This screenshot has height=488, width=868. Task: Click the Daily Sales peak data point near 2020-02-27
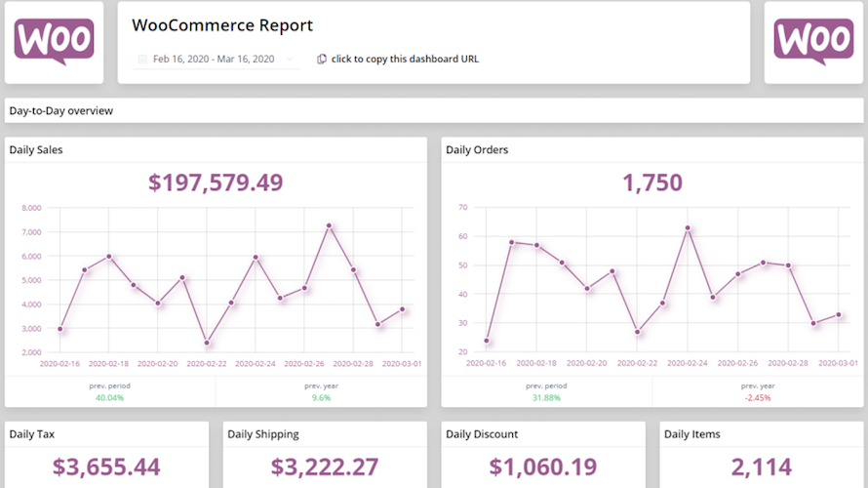pos(329,225)
